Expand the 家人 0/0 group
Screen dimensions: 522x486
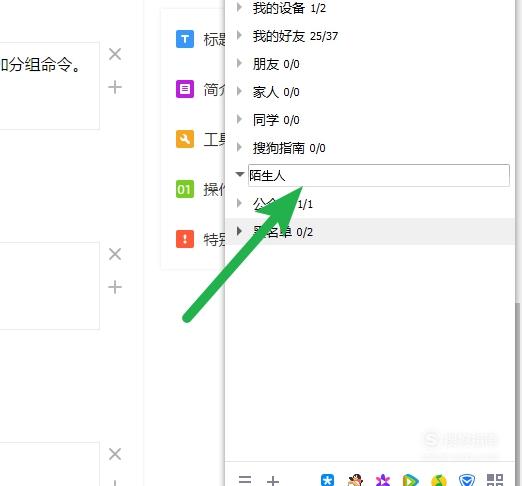pyautogui.click(x=239, y=91)
